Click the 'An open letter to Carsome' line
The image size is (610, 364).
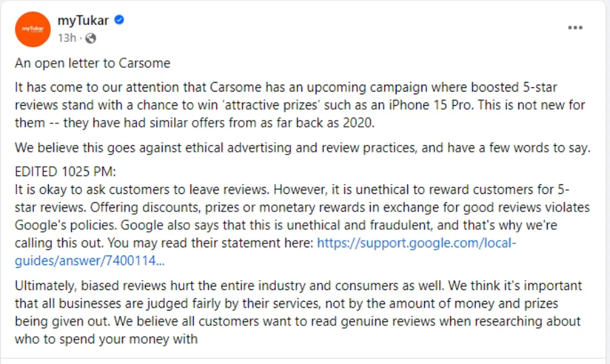(92, 64)
